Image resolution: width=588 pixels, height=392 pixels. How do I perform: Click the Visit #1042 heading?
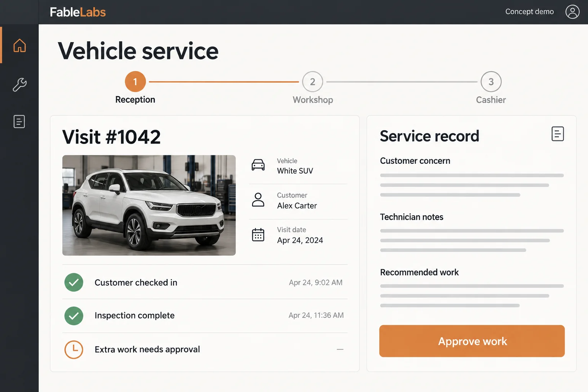tap(111, 137)
